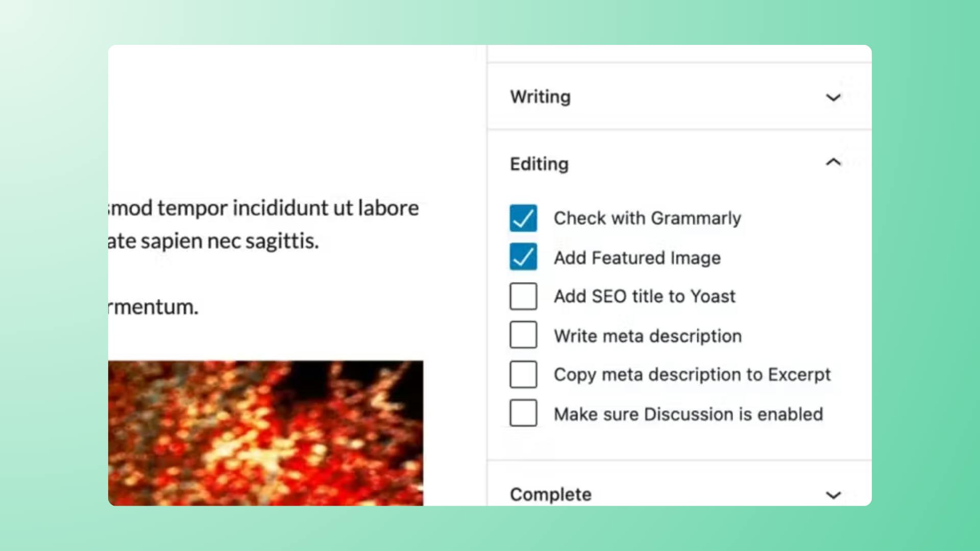Check Make sure Discussion is enabled box
Viewport: 980px width, 551px height.
pos(523,413)
